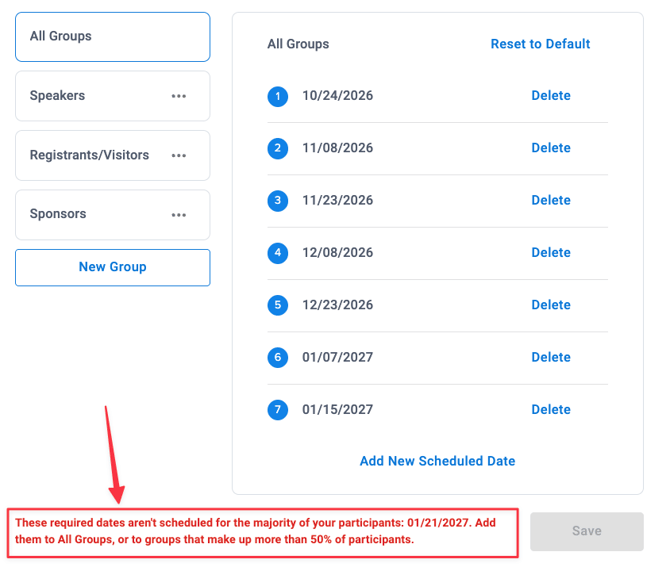The height and width of the screenshot is (571, 670).
Task: Delete the 11/08/2026 scheduled date
Action: pos(551,148)
